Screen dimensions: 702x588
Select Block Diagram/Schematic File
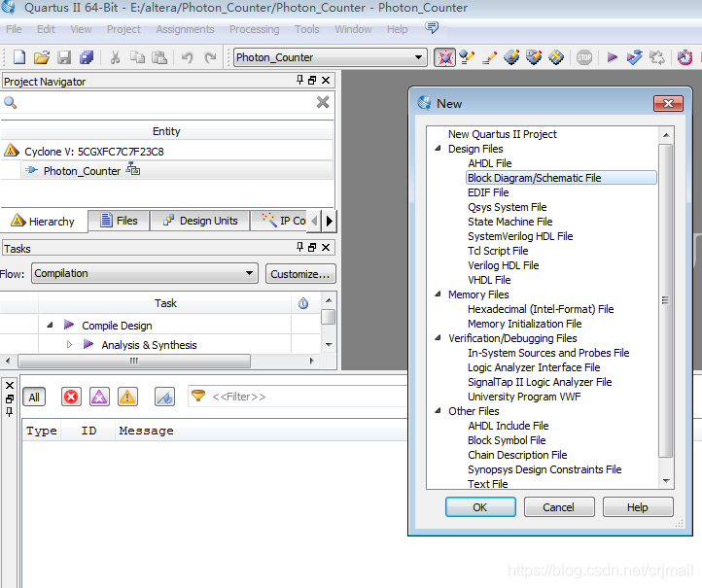coord(561,178)
